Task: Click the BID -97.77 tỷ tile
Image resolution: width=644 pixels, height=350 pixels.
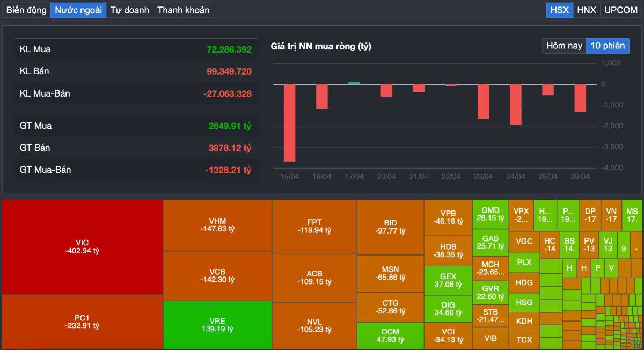Action: pos(390,227)
